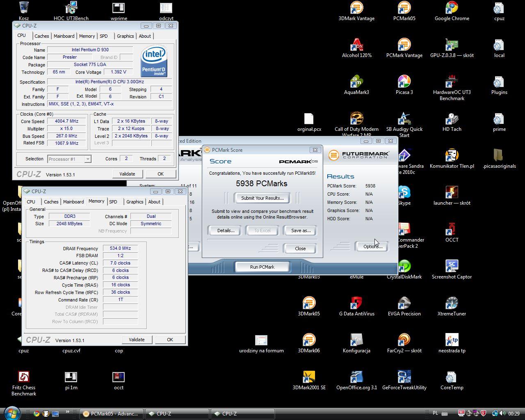525x420 pixels.
Task: Open PCMark05 Options button
Action: (x=372, y=247)
